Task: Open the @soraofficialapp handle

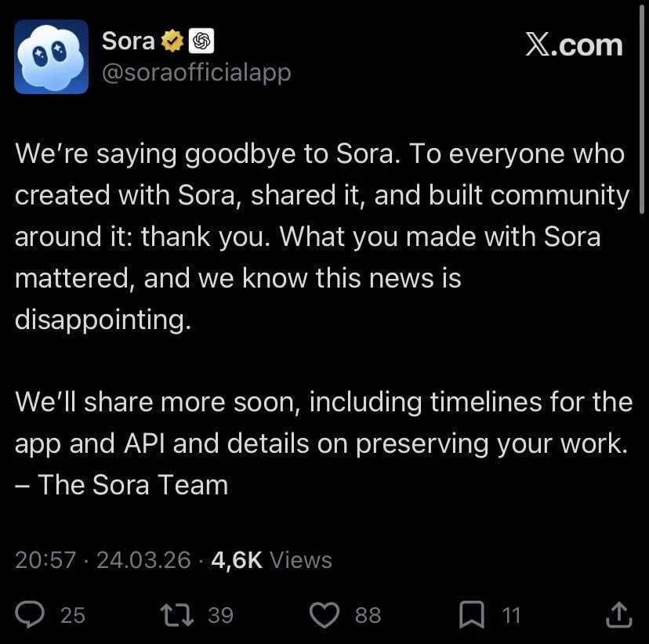Action: (196, 73)
